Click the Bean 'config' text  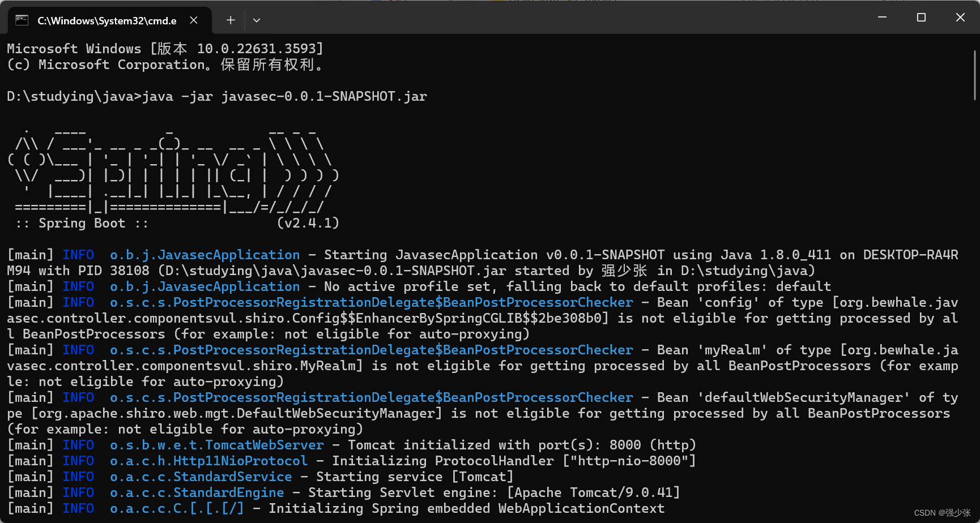[x=709, y=302]
